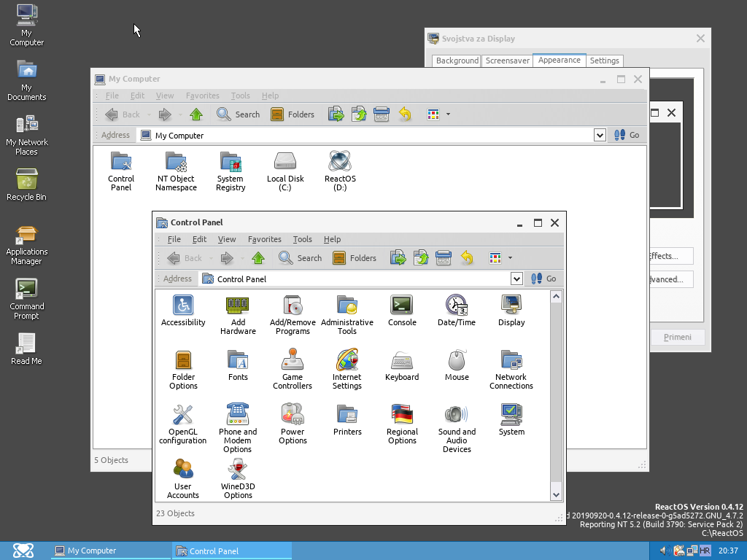Screen dimensions: 747x560
Task: Click the volume icon in system tray
Action: 664,551
